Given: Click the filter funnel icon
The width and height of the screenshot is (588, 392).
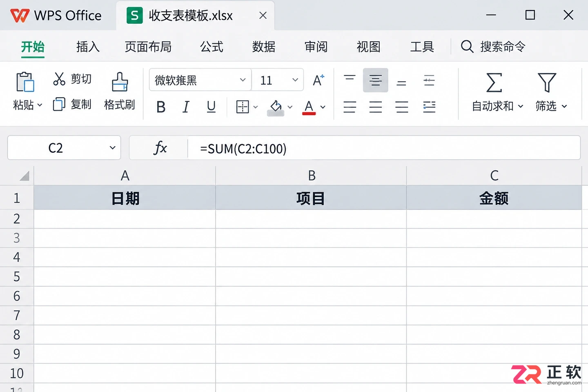Looking at the screenshot, I should click(x=547, y=82).
